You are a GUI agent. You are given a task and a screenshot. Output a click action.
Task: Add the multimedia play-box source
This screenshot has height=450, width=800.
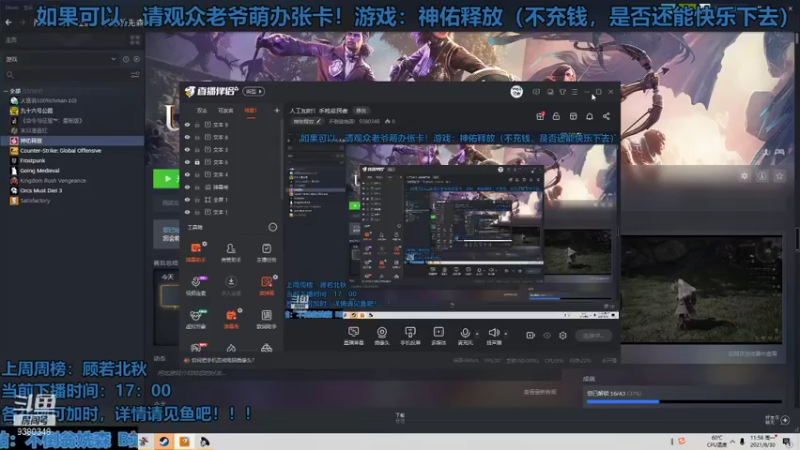(x=438, y=336)
